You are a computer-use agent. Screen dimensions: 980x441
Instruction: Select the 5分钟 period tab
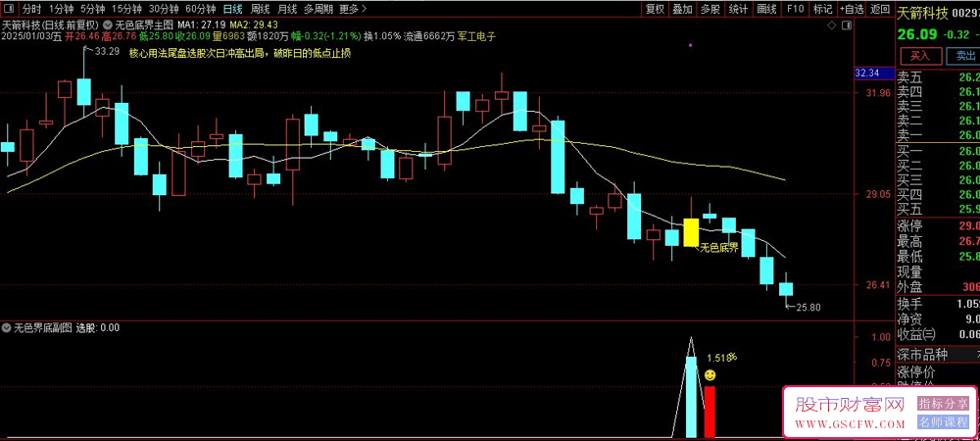93,9
